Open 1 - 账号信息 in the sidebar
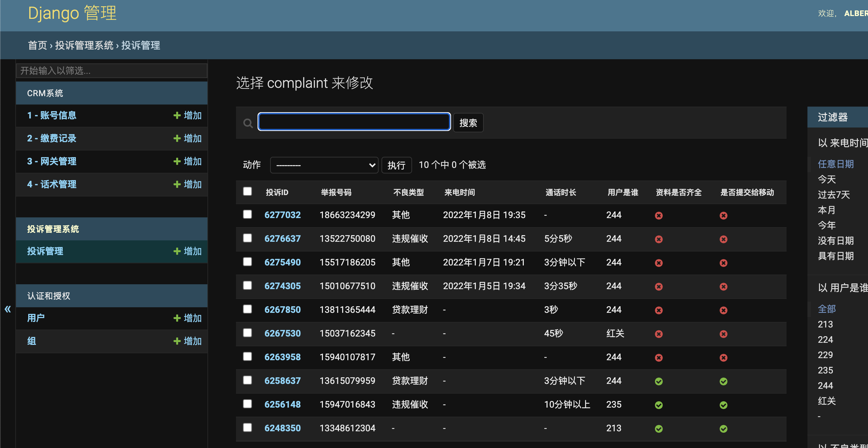This screenshot has width=868, height=448. click(x=52, y=115)
